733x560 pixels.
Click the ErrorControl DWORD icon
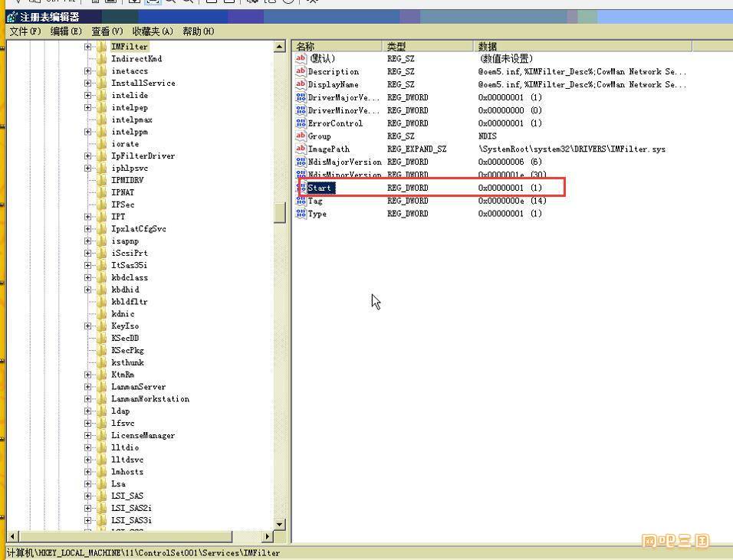[301, 123]
